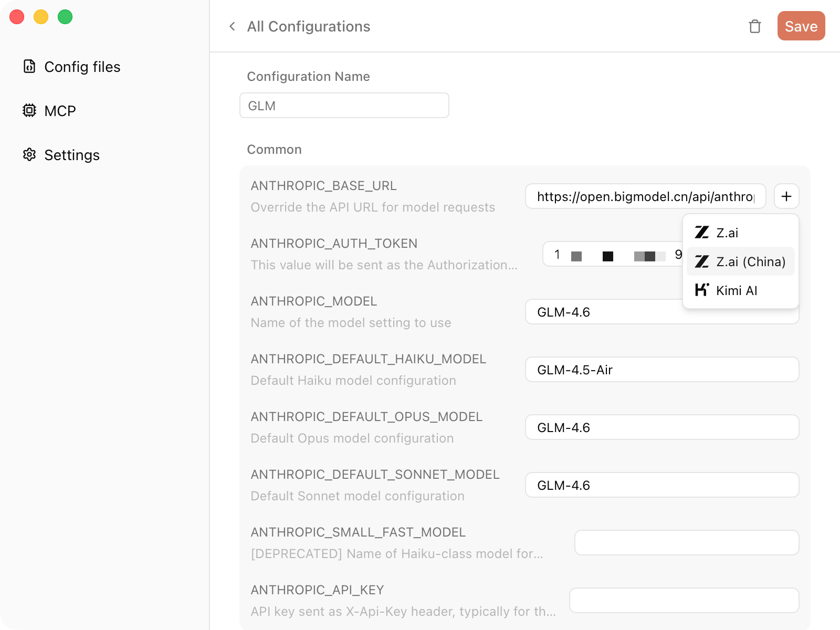Image resolution: width=840 pixels, height=630 pixels.
Task: Edit the ANTHROPIC_DEFAULT_SONNET_MODEL field
Action: pos(661,485)
